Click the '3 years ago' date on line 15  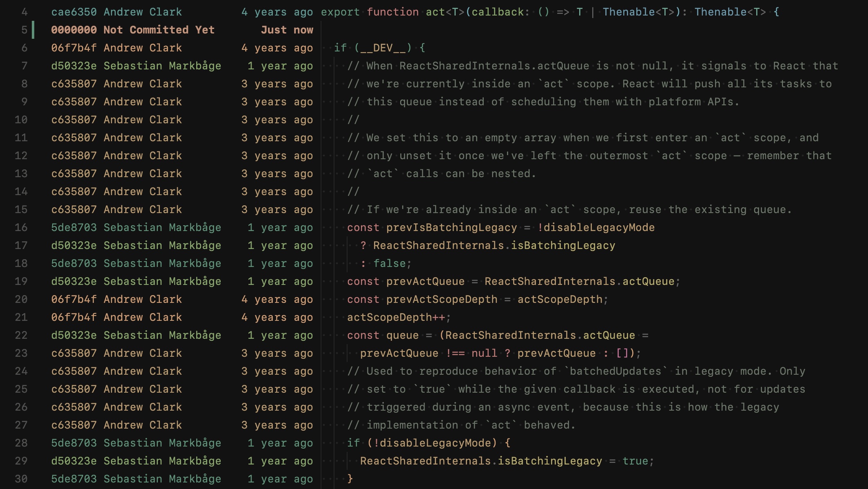277,209
